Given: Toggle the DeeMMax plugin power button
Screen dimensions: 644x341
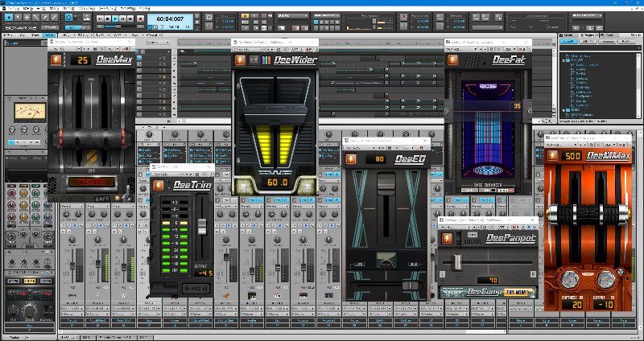Looking at the screenshot, I should (x=552, y=155).
